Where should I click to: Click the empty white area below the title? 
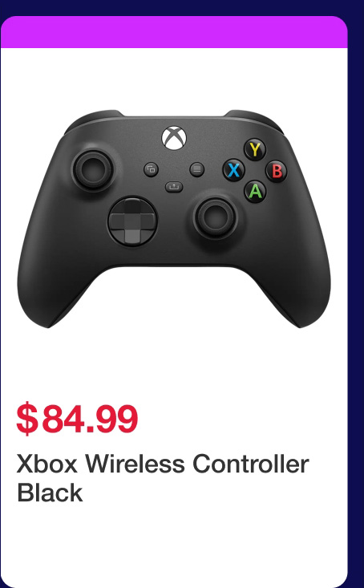tap(174, 544)
